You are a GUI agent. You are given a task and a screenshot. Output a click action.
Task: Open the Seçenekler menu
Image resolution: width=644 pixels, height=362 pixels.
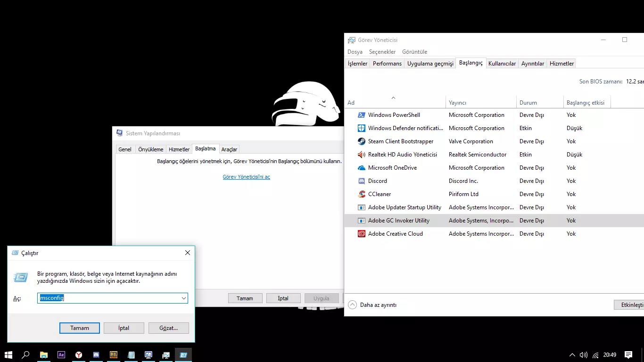(382, 52)
